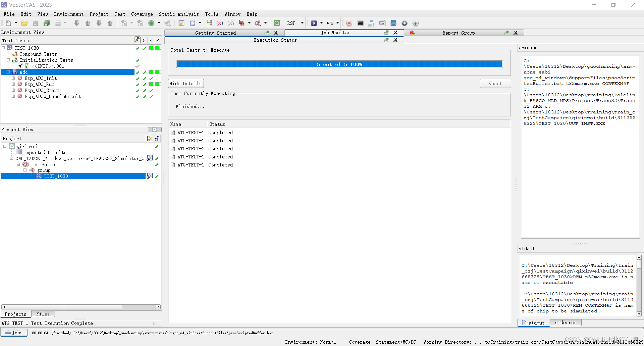This screenshot has height=346, width=644.
Task: Collapse the Initialization Tests node
Action: tap(8, 60)
